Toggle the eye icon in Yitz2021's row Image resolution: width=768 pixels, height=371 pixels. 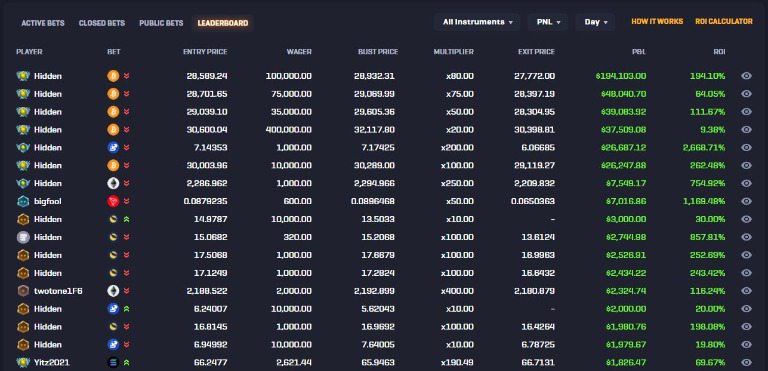coord(746,363)
